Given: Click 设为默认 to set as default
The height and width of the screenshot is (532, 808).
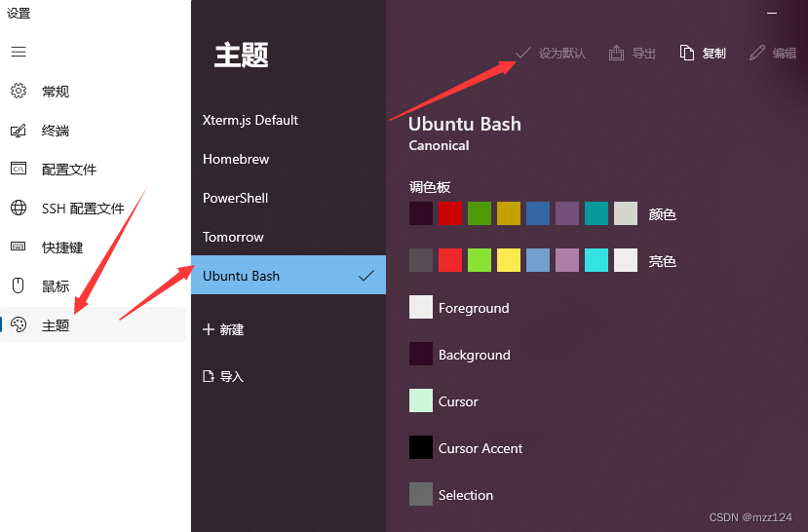Looking at the screenshot, I should 551,54.
